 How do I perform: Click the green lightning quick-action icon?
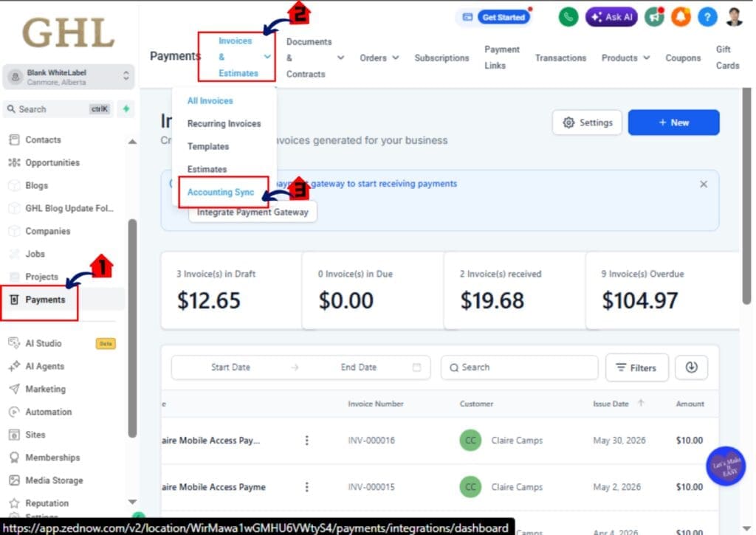[126, 109]
